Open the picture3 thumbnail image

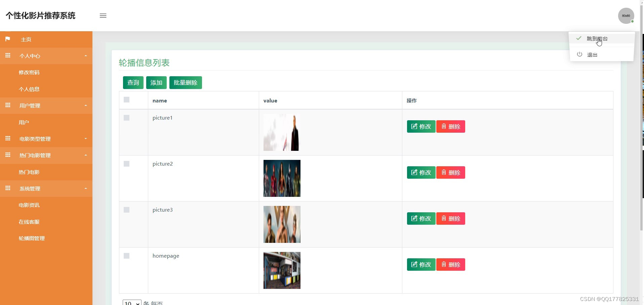click(282, 224)
